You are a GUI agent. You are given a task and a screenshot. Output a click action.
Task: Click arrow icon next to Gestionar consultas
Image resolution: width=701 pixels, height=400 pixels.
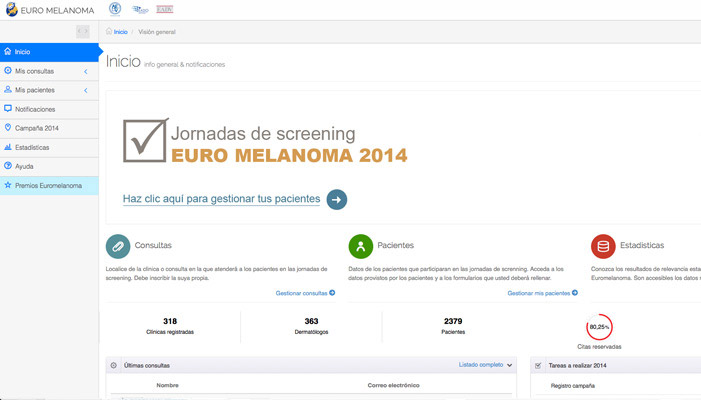tap(332, 293)
